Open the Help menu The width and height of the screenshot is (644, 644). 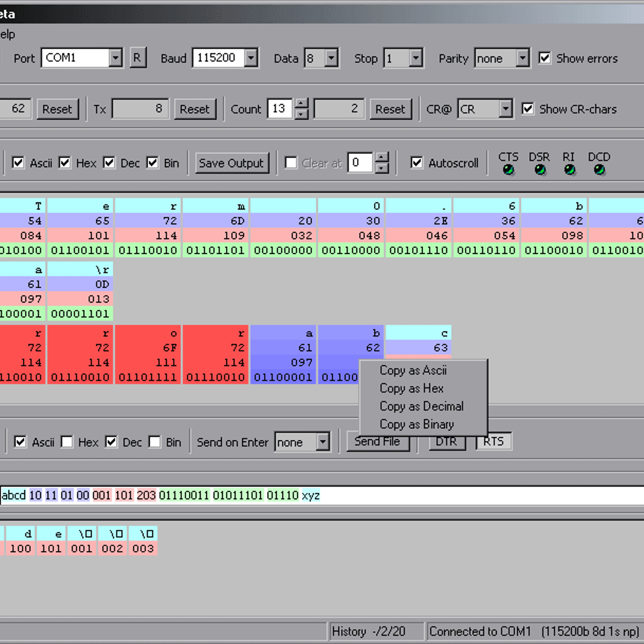[x=8, y=34]
